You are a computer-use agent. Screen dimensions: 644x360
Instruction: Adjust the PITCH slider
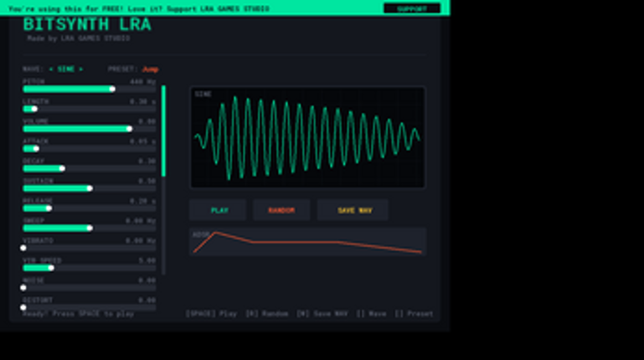click(90, 89)
